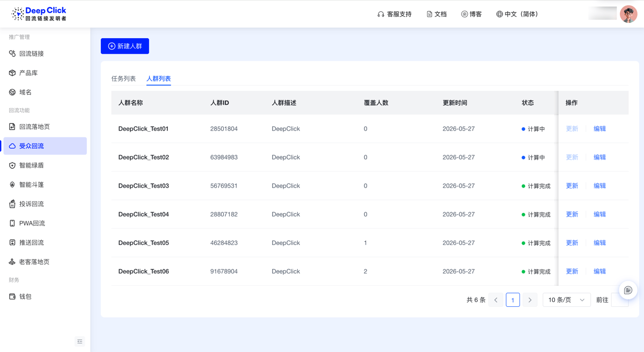Viewport: 644px width, 352px height.
Task: Click the DeepClick logo
Action: pyautogui.click(x=39, y=14)
